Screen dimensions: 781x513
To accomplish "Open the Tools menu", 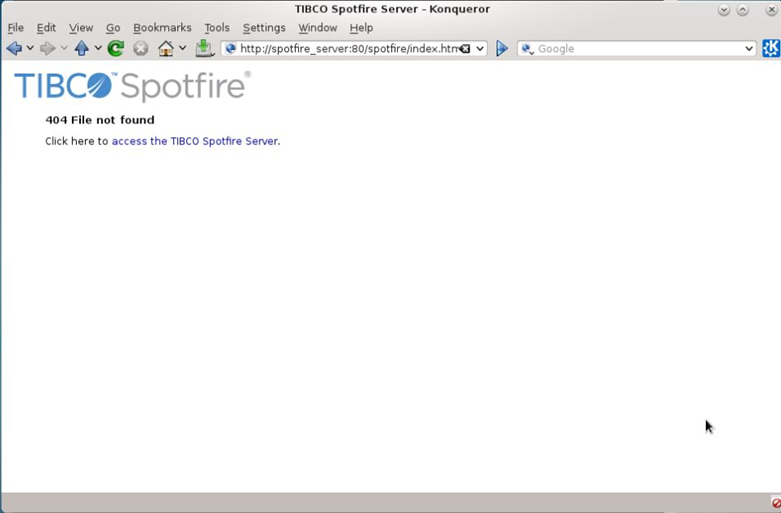I will 217,28.
